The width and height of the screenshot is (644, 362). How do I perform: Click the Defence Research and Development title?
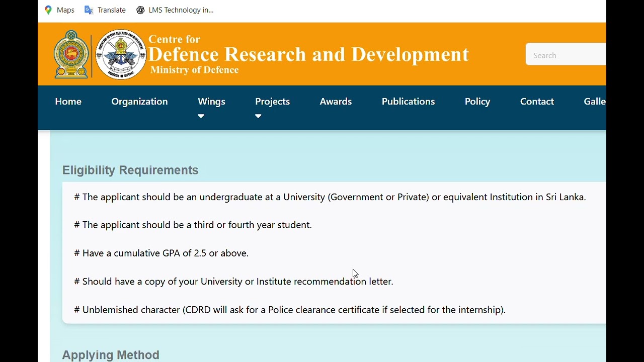tap(308, 54)
